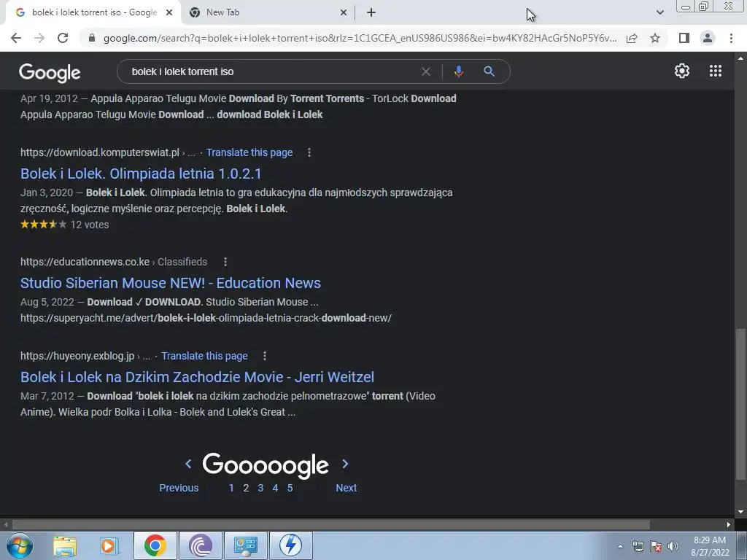Open the Chrome profile avatar

[x=708, y=38]
